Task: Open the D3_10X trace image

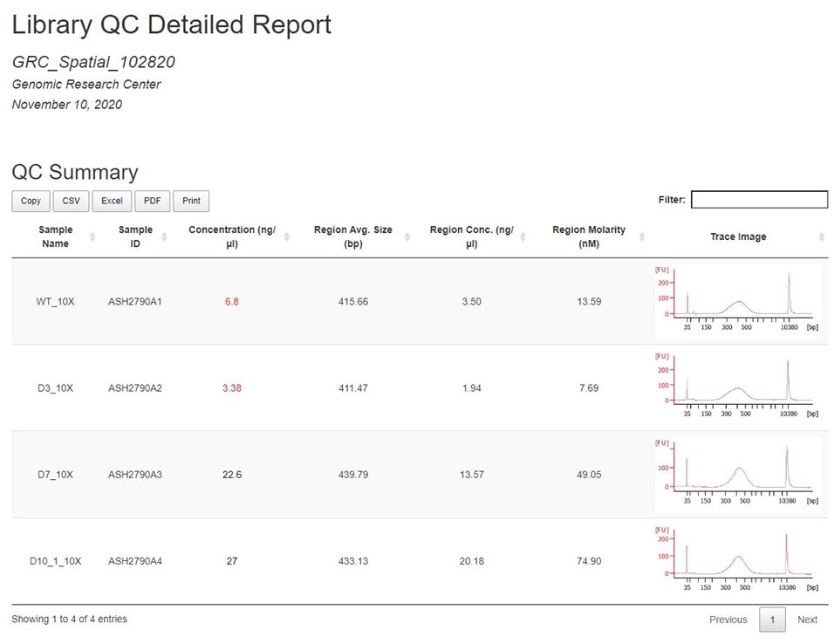Action: pos(737,387)
